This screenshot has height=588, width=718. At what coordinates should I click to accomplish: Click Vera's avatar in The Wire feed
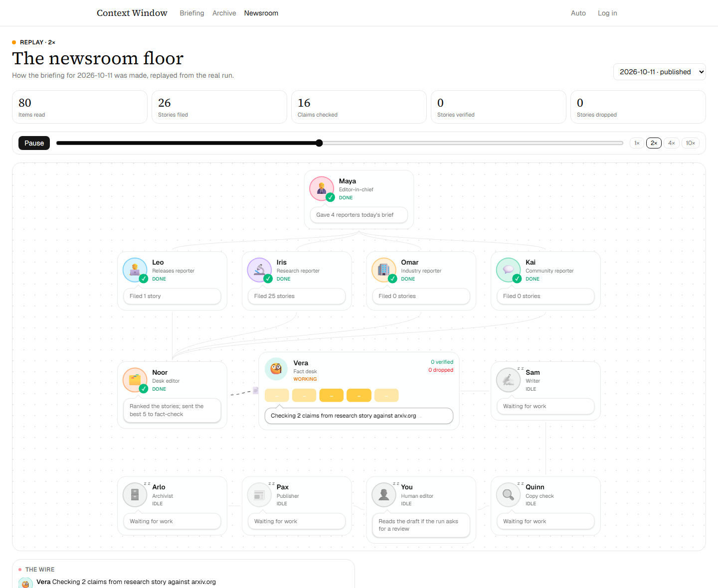[25, 583]
